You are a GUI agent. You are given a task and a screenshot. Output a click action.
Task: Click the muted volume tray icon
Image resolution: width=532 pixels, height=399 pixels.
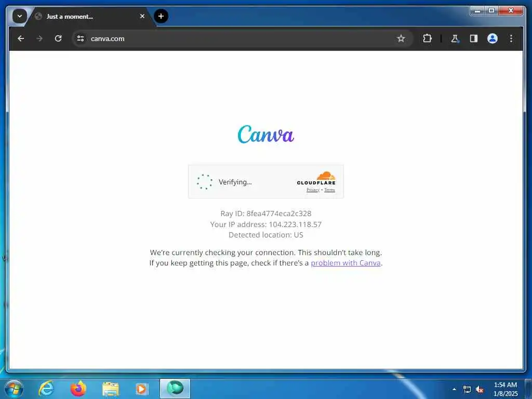pos(480,390)
